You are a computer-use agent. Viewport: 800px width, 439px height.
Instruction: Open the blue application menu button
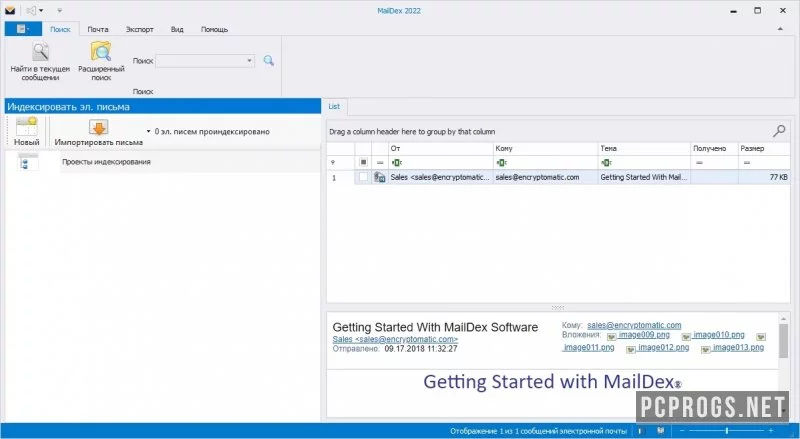click(23, 29)
